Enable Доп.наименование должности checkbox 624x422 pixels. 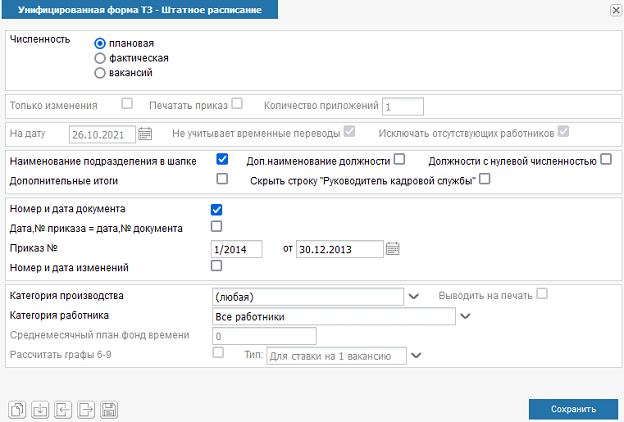tap(400, 160)
